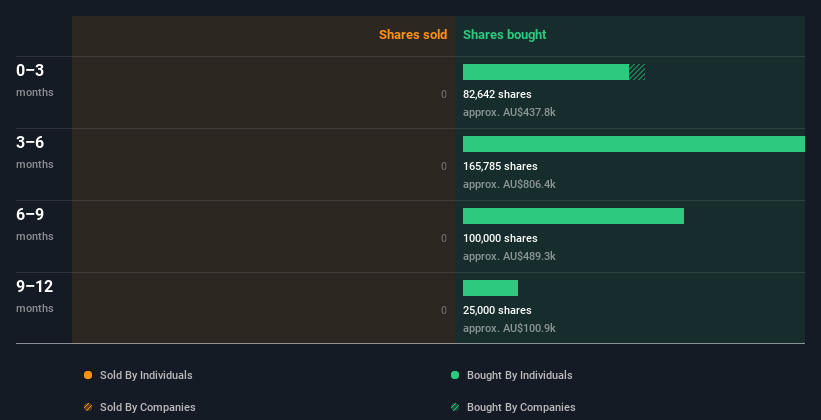Click approx. AU$489.3k amount
821x420 pixels.
pos(509,256)
